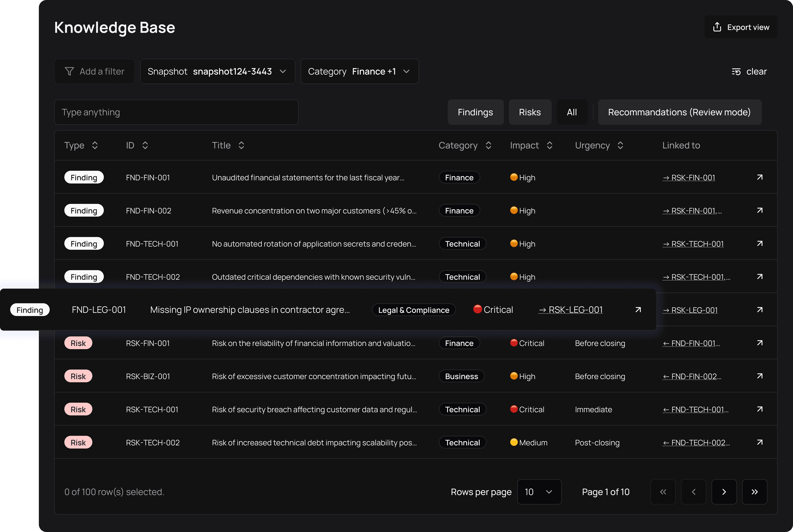Open the Snapshot dropdown
The image size is (793, 532).
tap(217, 72)
